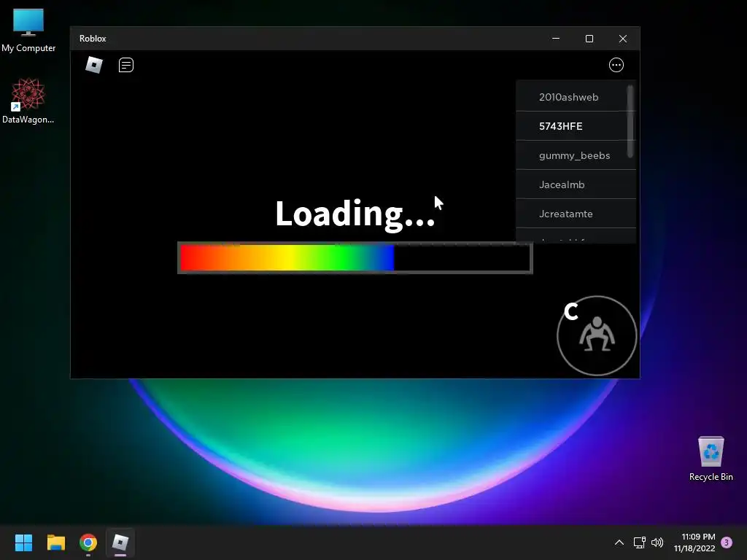Screen dimensions: 747x560
Task: Maximize the Roblox window
Action: (589, 39)
